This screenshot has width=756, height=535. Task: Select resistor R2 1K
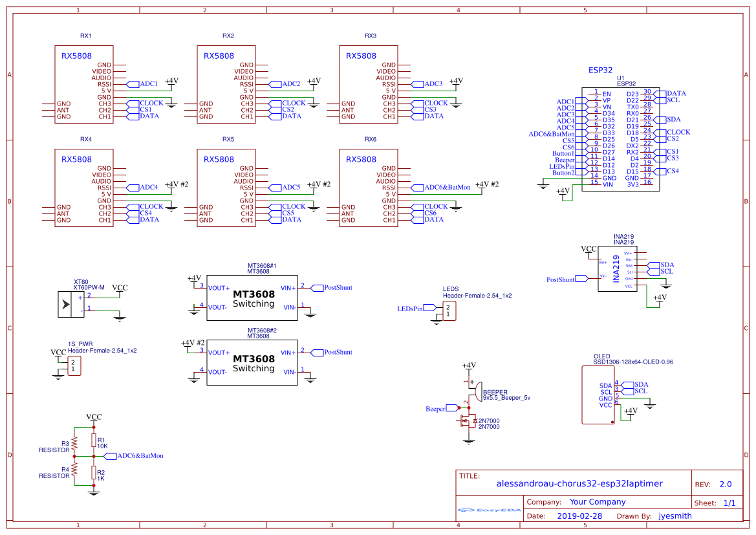pyautogui.click(x=94, y=473)
